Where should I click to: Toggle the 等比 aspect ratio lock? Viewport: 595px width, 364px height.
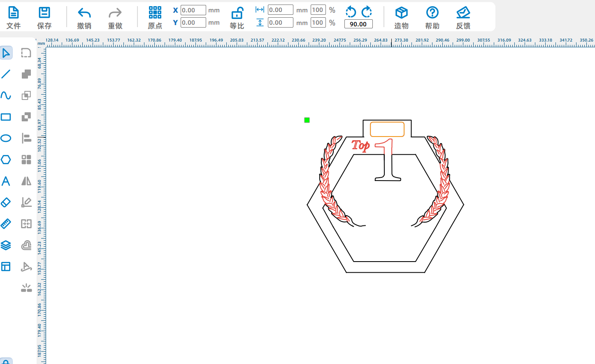tap(237, 18)
